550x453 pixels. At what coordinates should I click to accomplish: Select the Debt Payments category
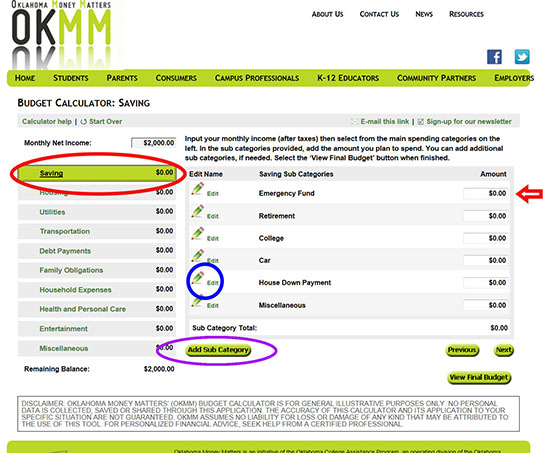[x=97, y=251]
